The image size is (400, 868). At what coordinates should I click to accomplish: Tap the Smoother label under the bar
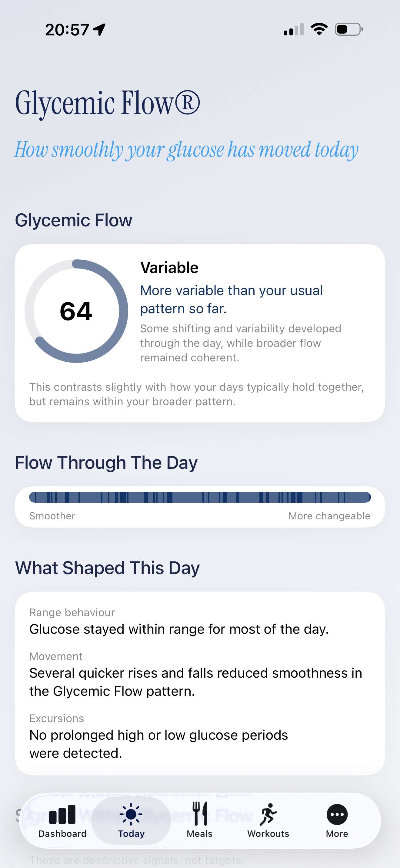tap(52, 516)
